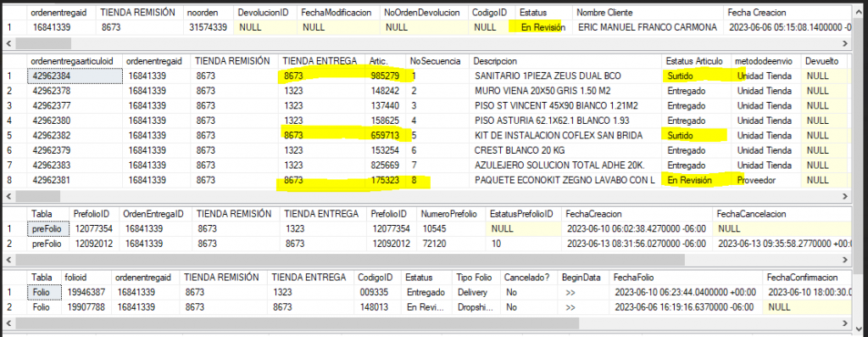Image resolution: width=868 pixels, height=337 pixels.
Task: Click PrefolioID value 12092012
Action: pos(93,244)
